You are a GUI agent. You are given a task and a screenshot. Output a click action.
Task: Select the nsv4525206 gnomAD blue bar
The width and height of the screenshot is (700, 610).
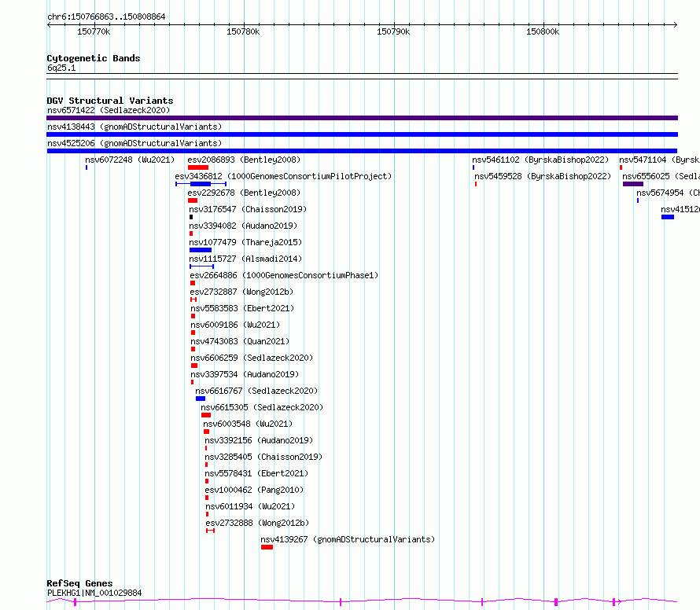click(362, 151)
